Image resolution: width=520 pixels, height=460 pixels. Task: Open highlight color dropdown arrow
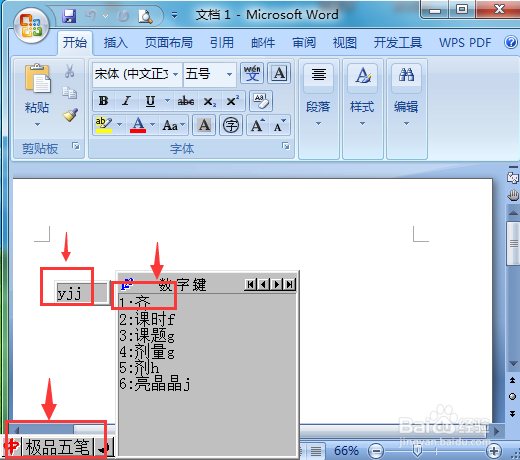click(119, 125)
